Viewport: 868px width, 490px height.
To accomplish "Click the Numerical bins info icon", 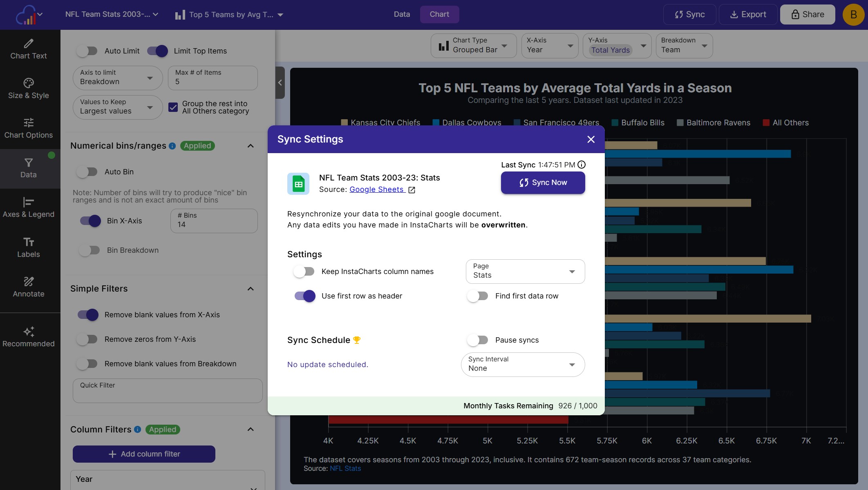I will [172, 146].
